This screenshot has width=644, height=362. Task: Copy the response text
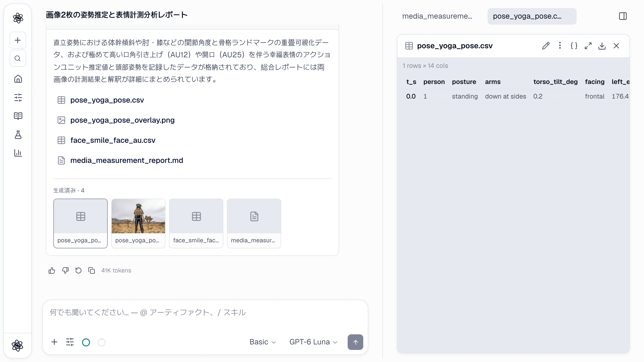tap(92, 270)
